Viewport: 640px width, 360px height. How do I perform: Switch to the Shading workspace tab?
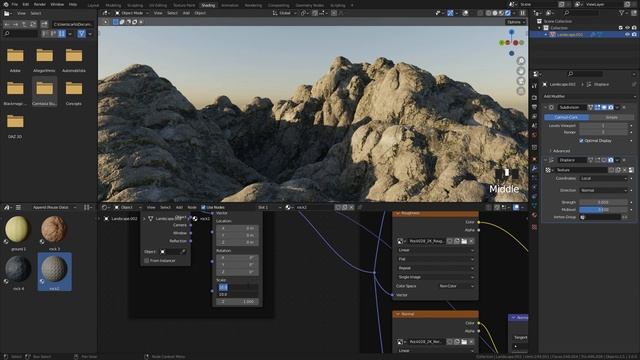click(x=208, y=5)
